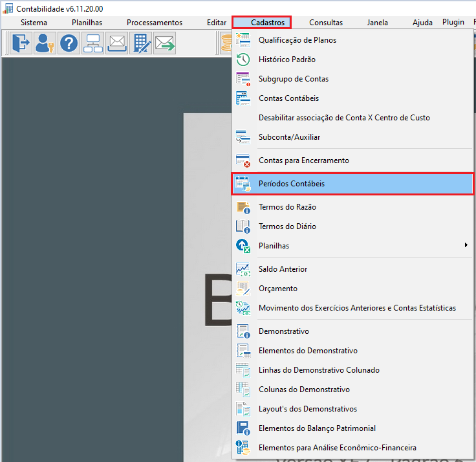This screenshot has height=462, width=476.
Task: Click the Layout's dos Demonstrativos icon
Action: click(x=243, y=409)
